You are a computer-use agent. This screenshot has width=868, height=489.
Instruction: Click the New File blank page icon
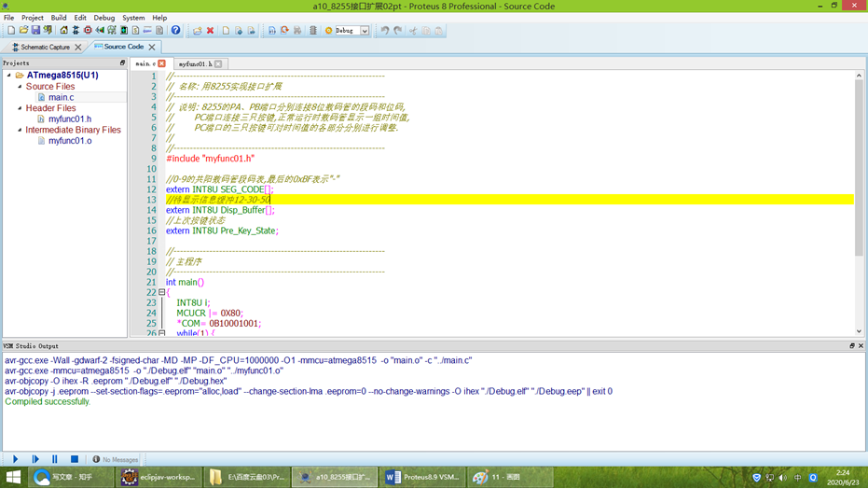(x=226, y=31)
